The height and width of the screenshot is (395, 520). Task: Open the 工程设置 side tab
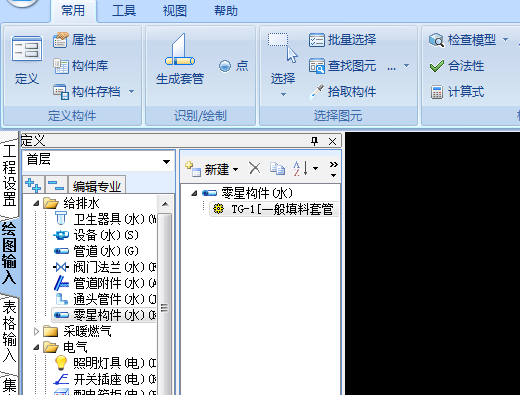pos(9,175)
